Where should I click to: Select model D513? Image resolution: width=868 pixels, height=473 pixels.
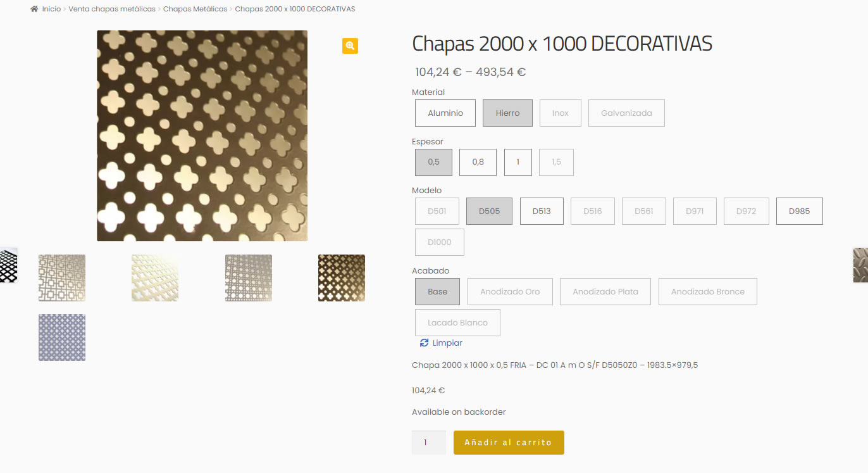click(542, 211)
